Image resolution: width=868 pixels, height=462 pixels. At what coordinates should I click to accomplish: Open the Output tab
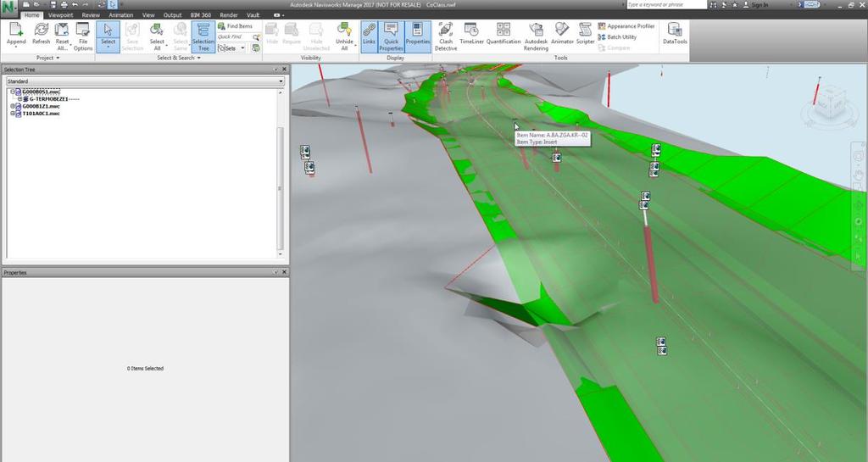(172, 15)
